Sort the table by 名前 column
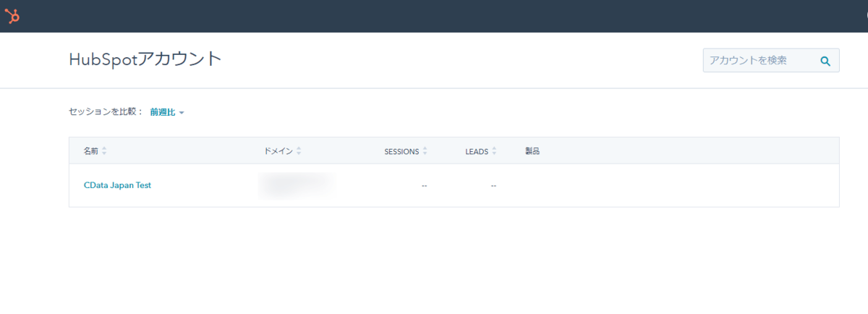 tap(95, 151)
